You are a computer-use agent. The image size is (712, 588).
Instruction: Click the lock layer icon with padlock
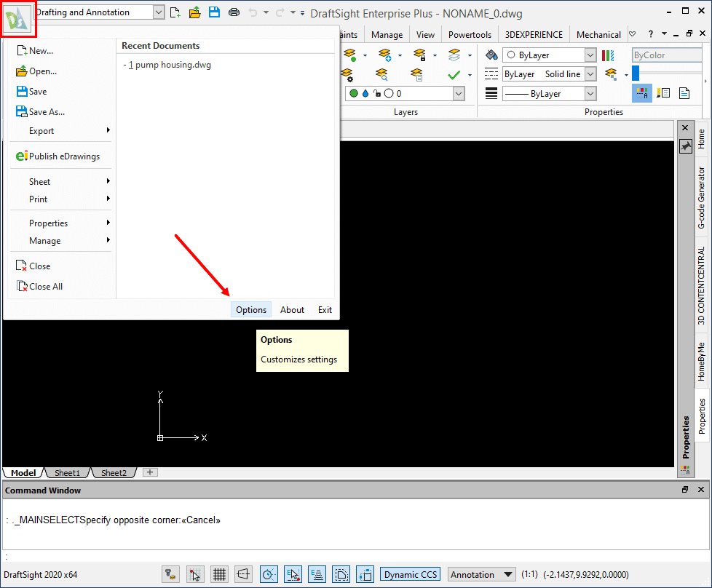pos(419,55)
